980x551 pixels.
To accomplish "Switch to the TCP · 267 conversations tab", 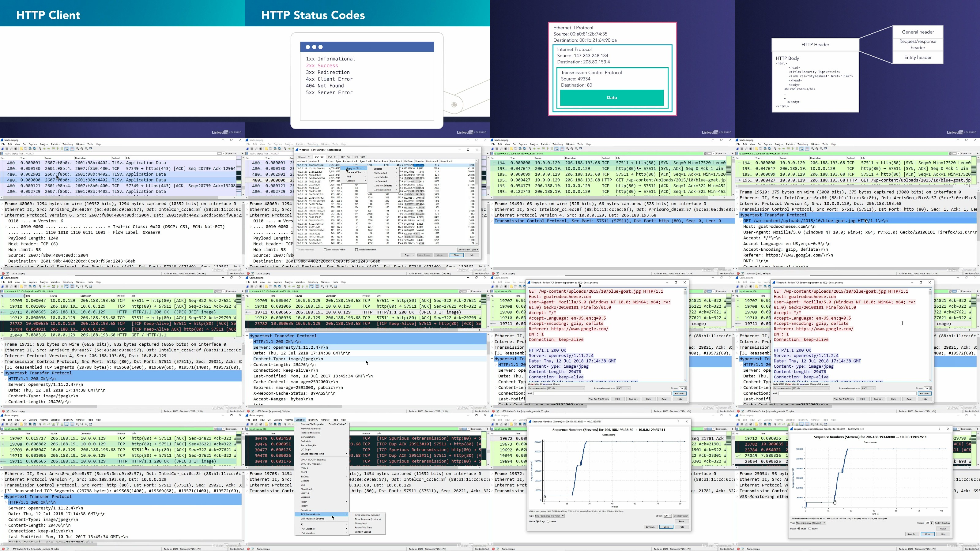I will (345, 157).
